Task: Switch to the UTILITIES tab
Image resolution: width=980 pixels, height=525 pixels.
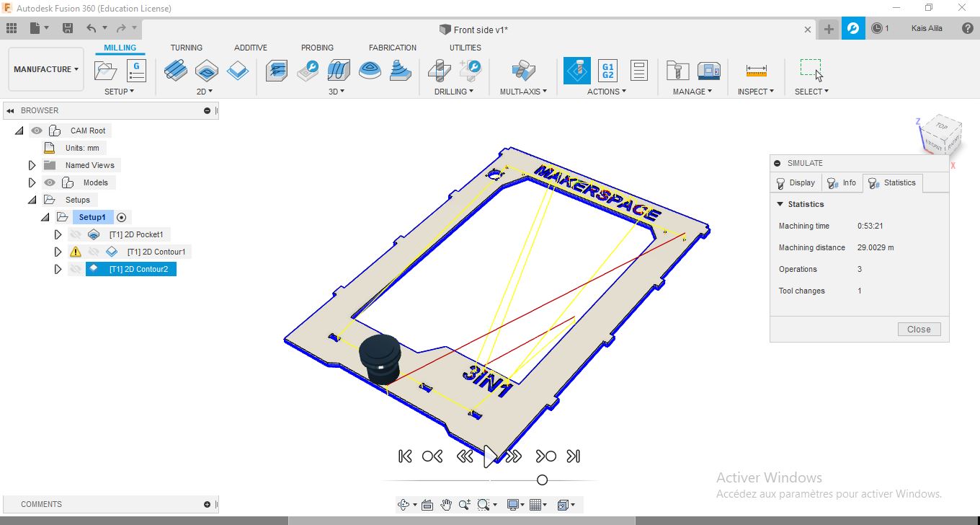Action: [465, 48]
